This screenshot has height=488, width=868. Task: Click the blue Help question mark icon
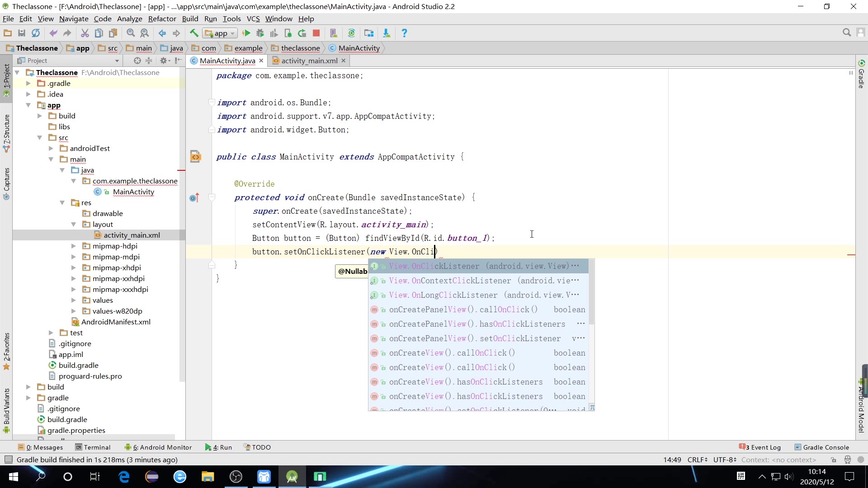404,33
